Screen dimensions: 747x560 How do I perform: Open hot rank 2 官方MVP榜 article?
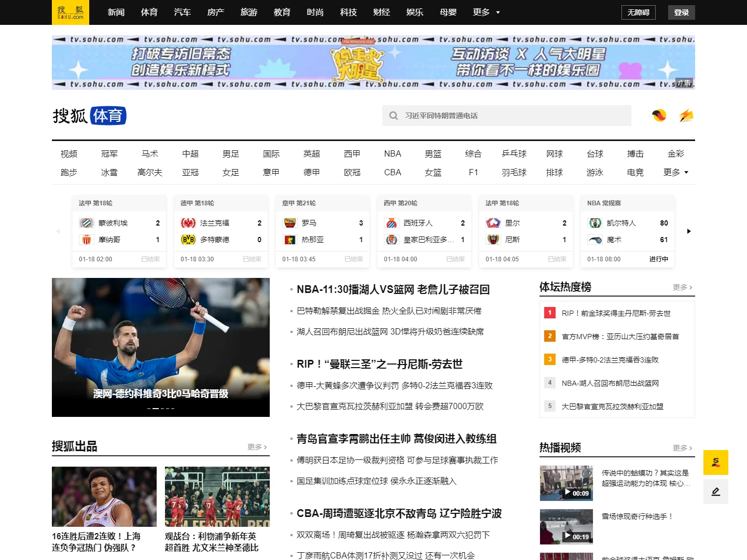(x=620, y=337)
